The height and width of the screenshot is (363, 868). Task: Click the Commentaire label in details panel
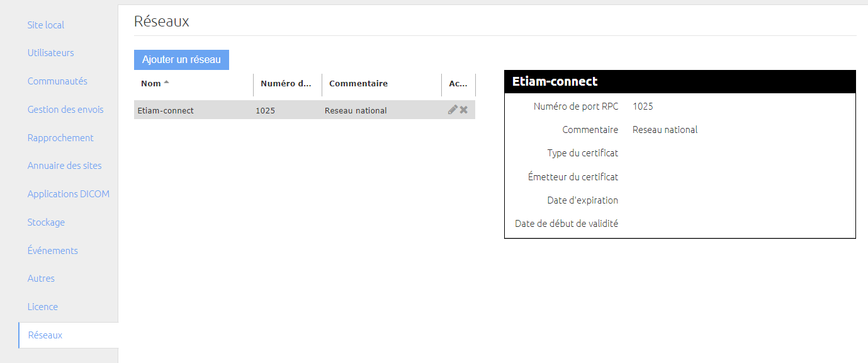[590, 130]
